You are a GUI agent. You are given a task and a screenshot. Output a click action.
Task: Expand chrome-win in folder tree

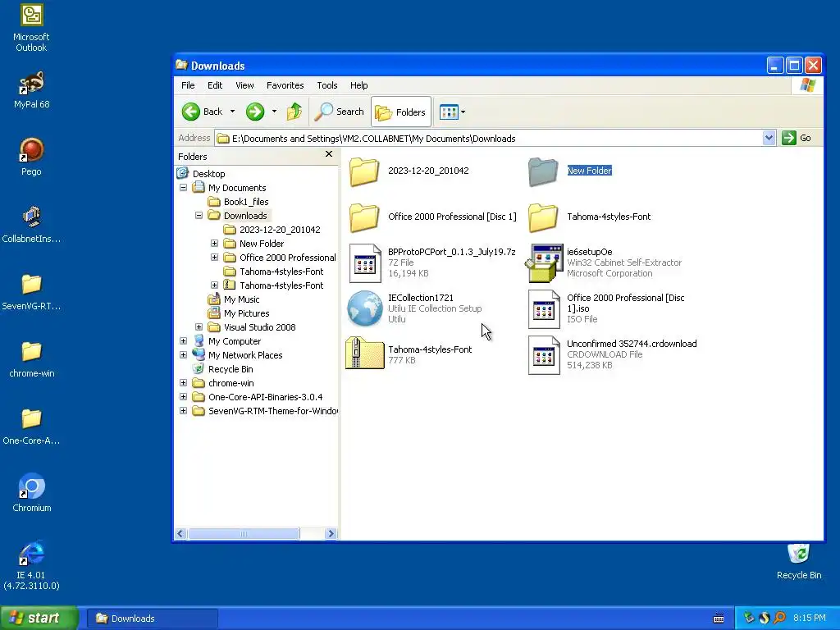click(x=183, y=382)
